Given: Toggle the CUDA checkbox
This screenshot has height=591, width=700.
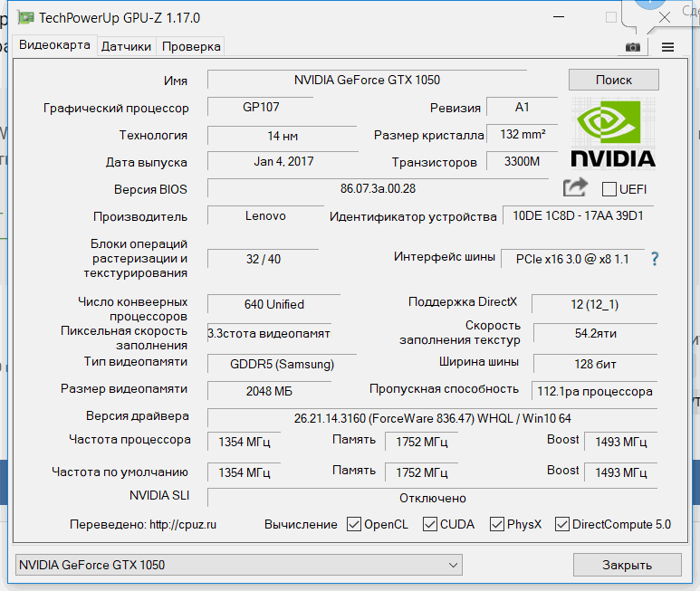Looking at the screenshot, I should tap(430, 524).
